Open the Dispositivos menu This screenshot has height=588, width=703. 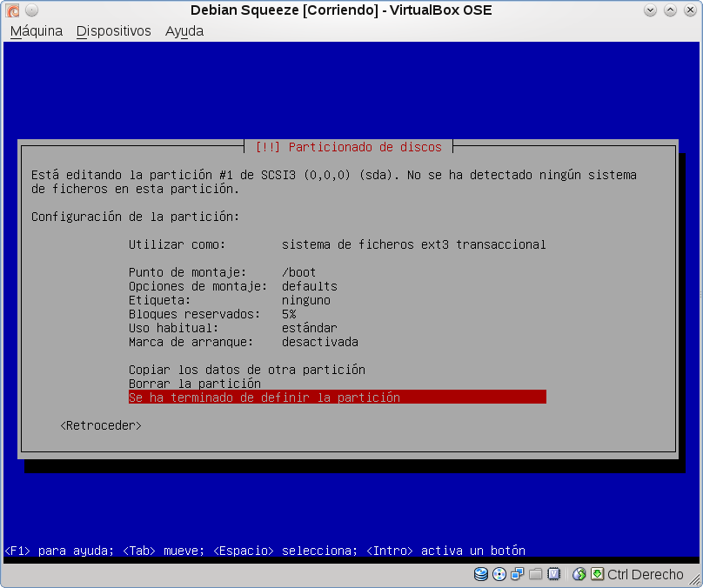[x=113, y=31]
